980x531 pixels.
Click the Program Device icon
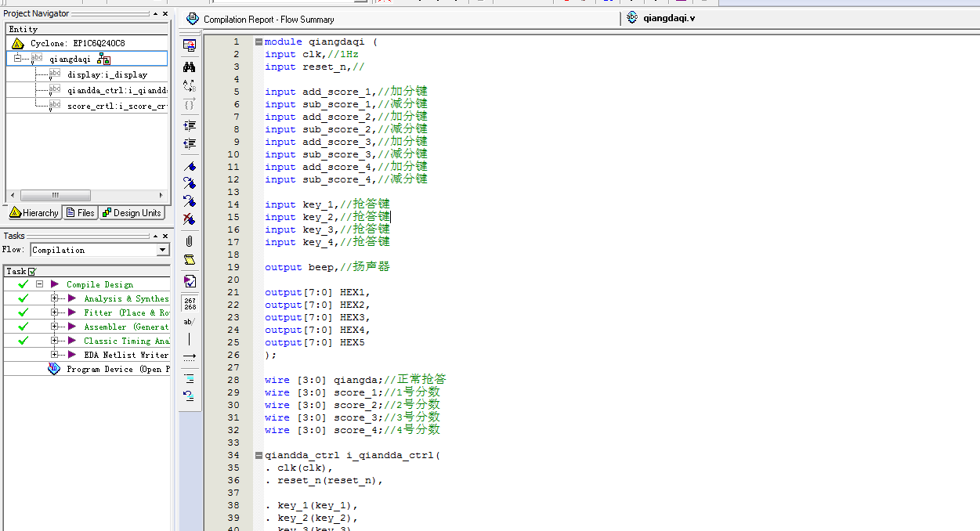(x=54, y=369)
